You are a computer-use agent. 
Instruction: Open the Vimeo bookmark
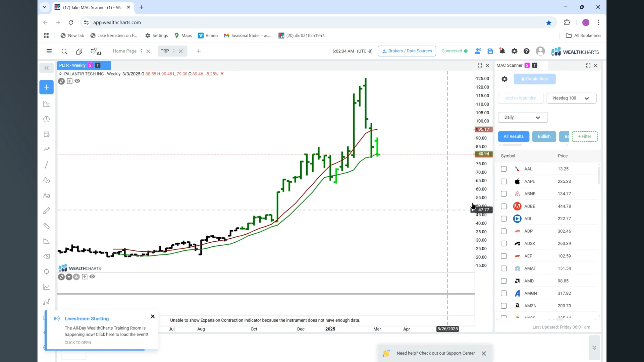click(x=208, y=36)
